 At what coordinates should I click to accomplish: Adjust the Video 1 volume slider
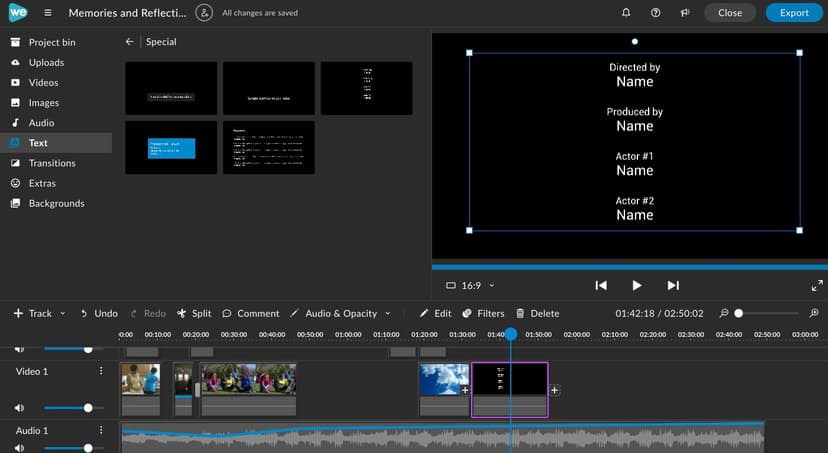pos(88,408)
